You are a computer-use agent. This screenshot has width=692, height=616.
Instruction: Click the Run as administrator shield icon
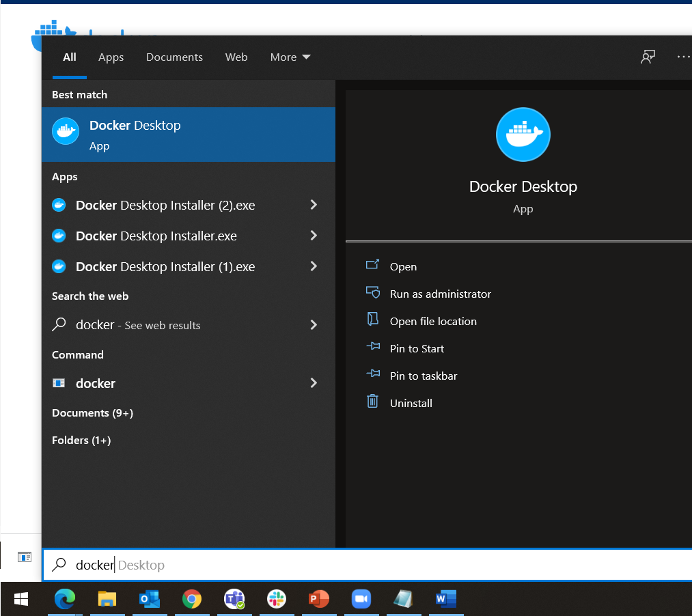[x=373, y=292]
